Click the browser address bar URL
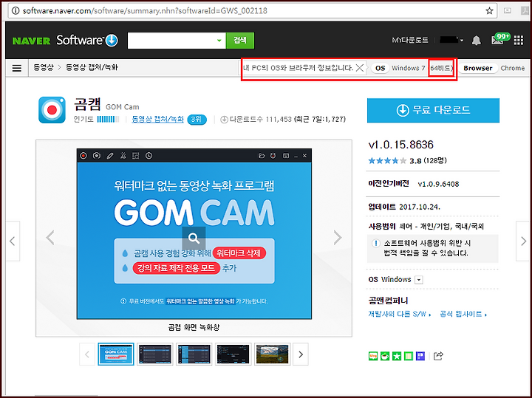The width and height of the screenshot is (532, 398). click(x=145, y=11)
